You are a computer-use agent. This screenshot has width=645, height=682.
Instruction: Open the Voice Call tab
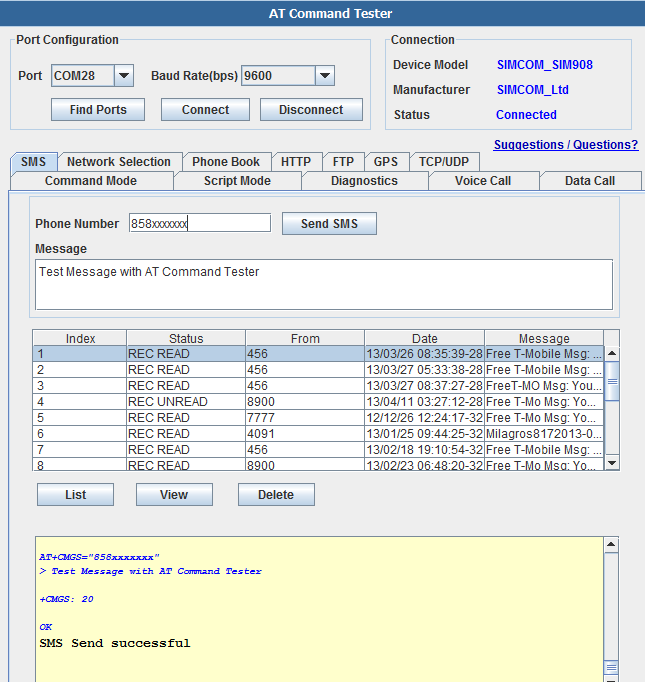tap(483, 181)
